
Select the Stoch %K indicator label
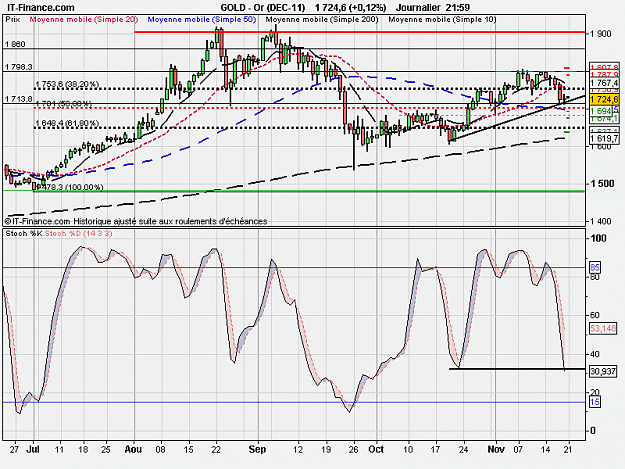pyautogui.click(x=24, y=234)
